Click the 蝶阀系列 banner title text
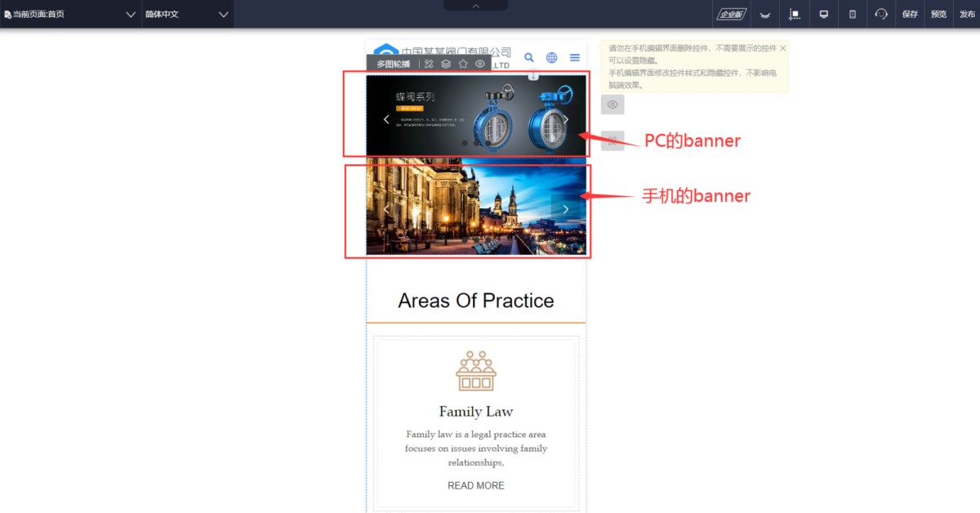This screenshot has height=513, width=980. pos(416,96)
